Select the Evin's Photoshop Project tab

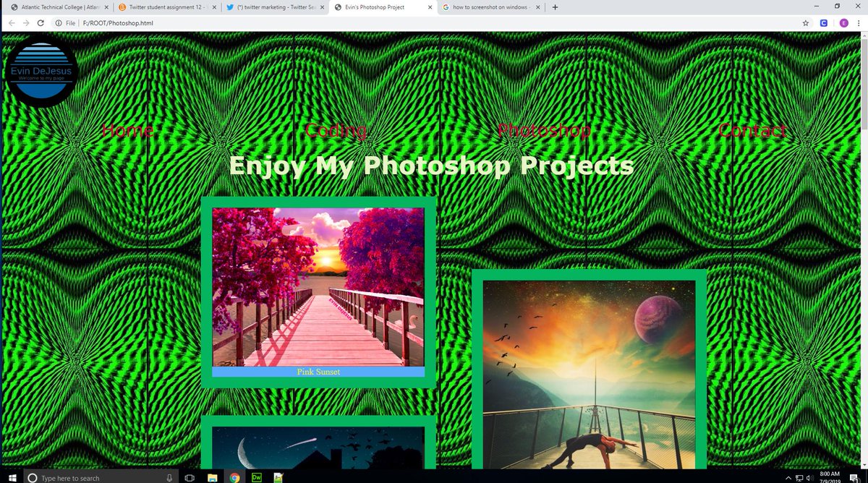coord(383,7)
